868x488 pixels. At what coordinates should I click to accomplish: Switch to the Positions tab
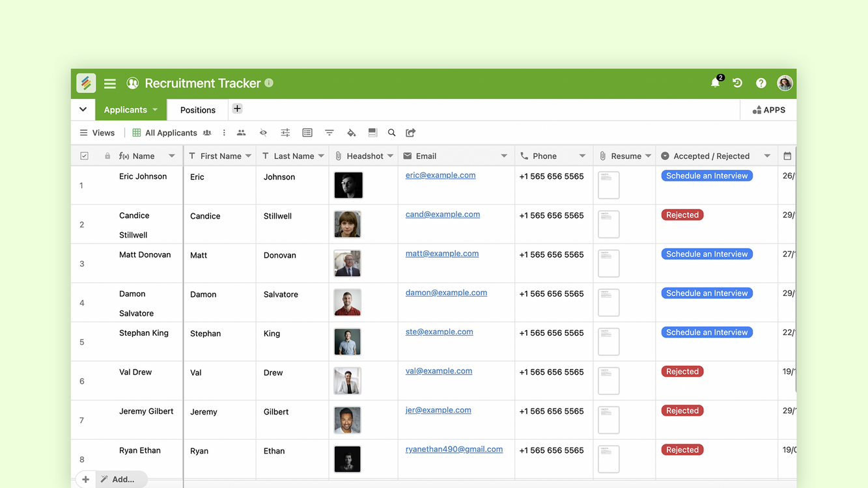point(197,110)
